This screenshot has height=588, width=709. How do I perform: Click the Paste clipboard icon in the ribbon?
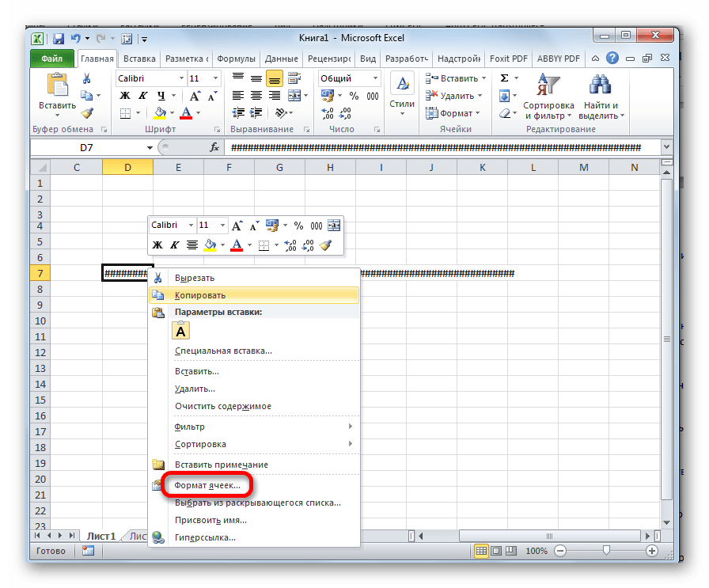click(x=58, y=85)
